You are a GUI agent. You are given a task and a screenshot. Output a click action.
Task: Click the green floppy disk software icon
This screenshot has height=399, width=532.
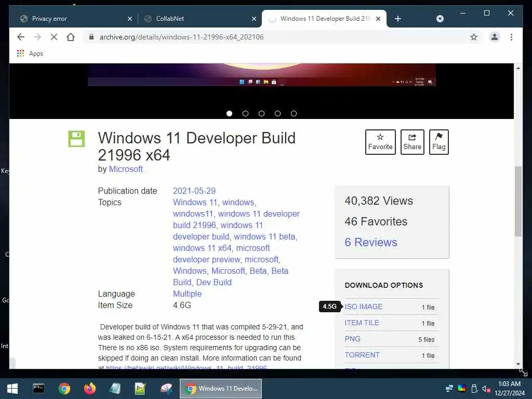coord(76,139)
